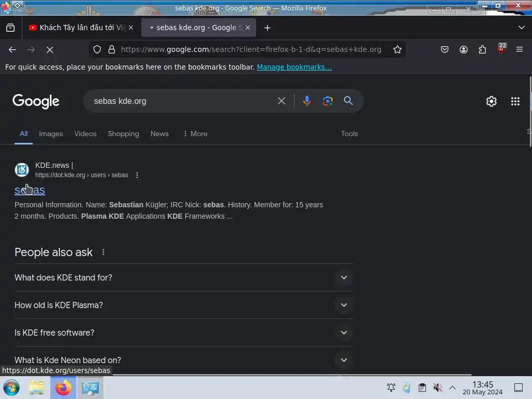
Task: Close the YouTube 'Khách Tây' tab
Action: tap(131, 28)
